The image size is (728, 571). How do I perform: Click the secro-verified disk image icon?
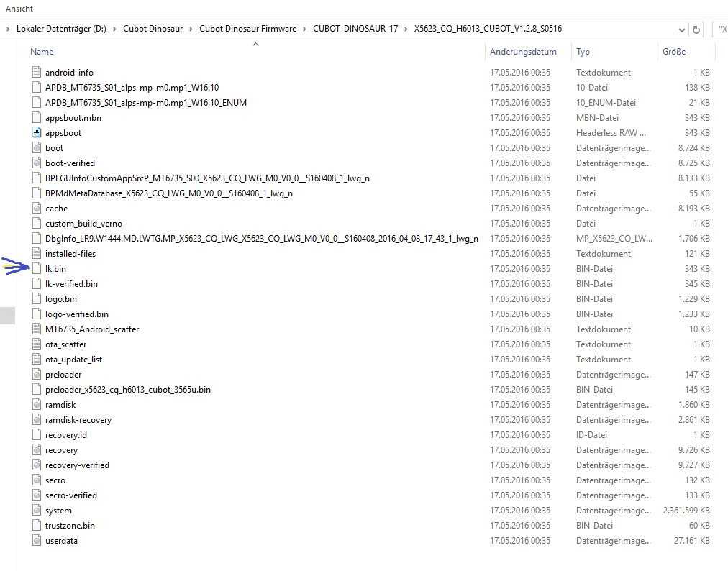(x=37, y=495)
